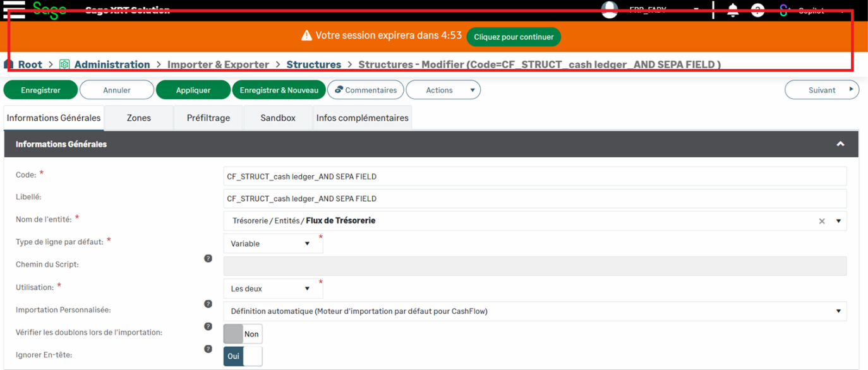Toggle Vérifier les doublons lors de l'importation
868x370 pixels.
point(243,334)
